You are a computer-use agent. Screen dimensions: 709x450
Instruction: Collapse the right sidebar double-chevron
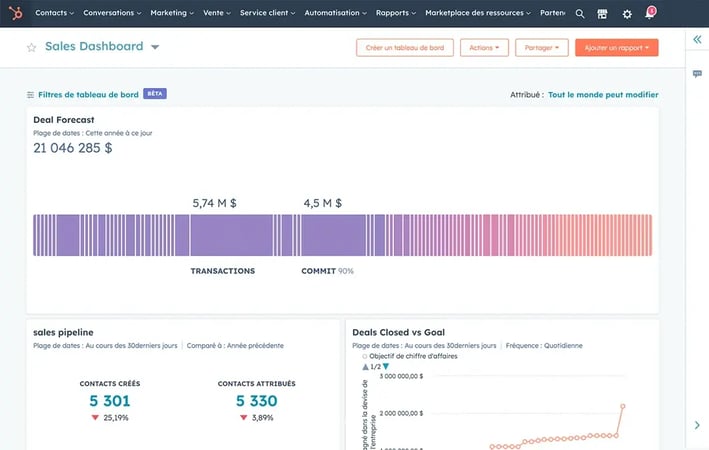point(697,39)
